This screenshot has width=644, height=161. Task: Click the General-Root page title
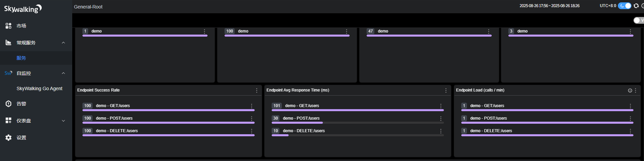tap(88, 7)
